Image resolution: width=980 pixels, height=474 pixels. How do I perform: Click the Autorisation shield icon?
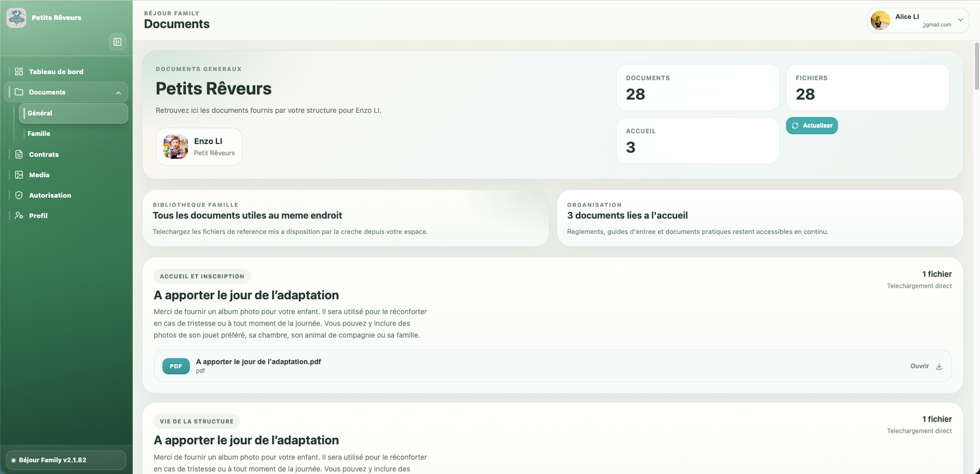coord(19,195)
